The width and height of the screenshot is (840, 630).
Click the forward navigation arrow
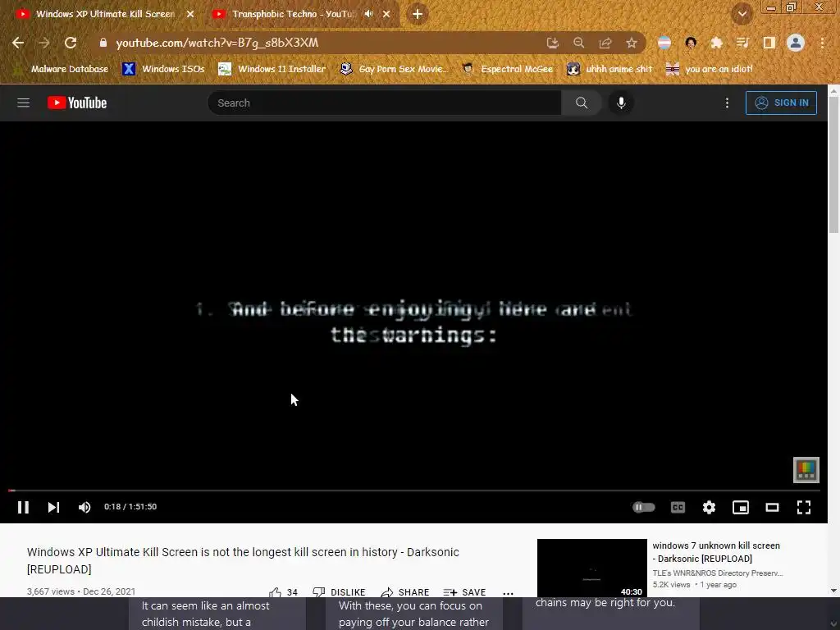tap(44, 43)
